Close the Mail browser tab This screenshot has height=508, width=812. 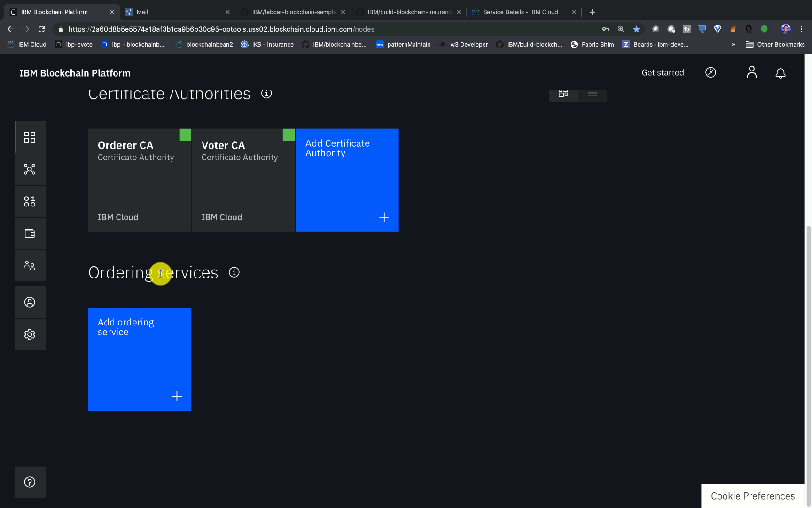[227, 12]
